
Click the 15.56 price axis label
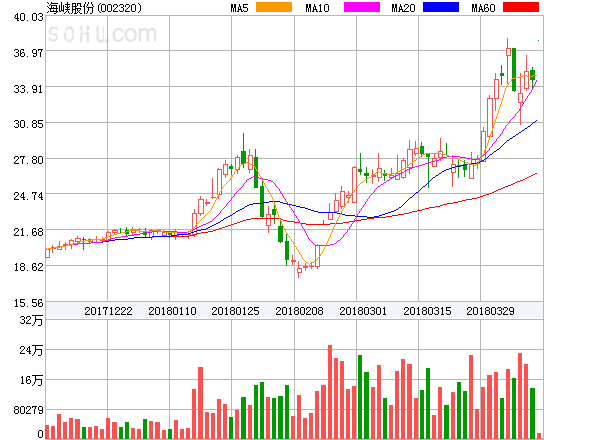(29, 303)
